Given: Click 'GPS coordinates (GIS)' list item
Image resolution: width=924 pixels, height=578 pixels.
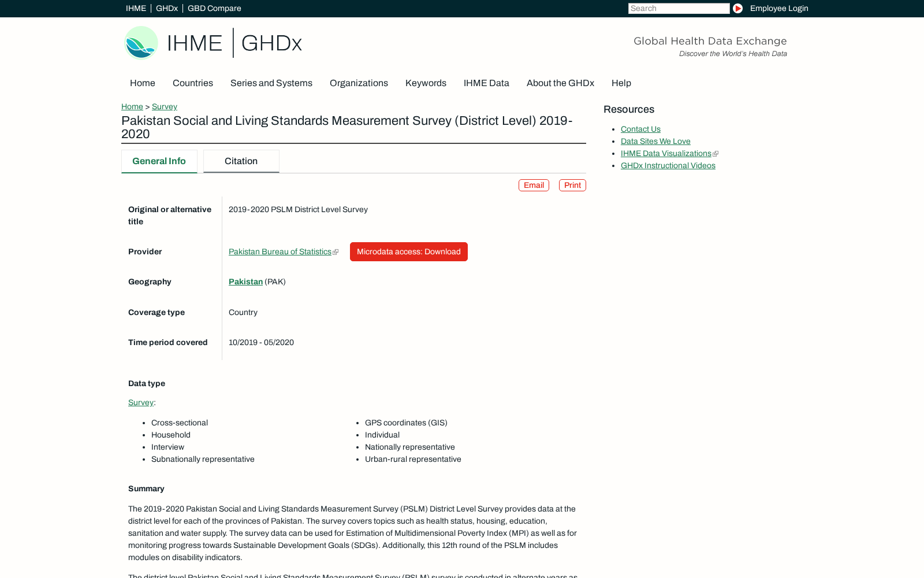Looking at the screenshot, I should [406, 423].
